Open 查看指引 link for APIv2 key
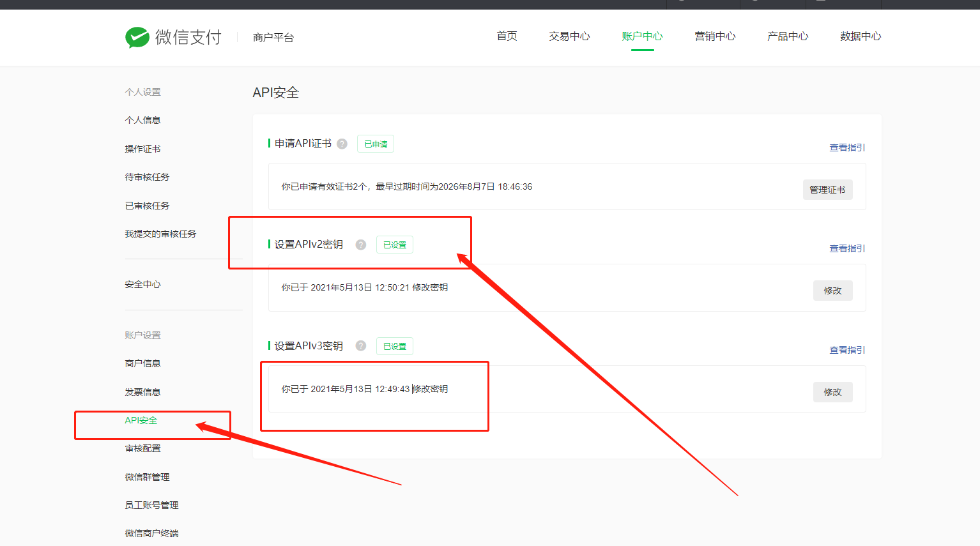The height and width of the screenshot is (546, 980). click(x=847, y=248)
